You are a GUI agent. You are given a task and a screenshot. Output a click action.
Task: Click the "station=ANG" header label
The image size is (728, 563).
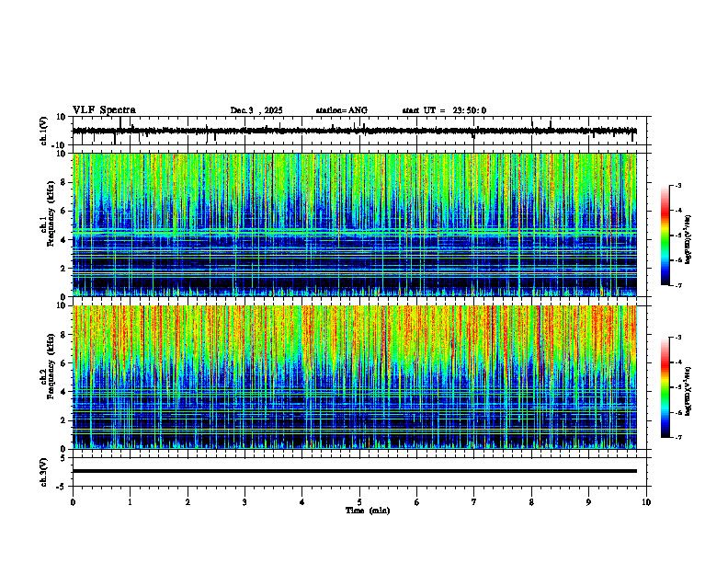pyautogui.click(x=341, y=110)
